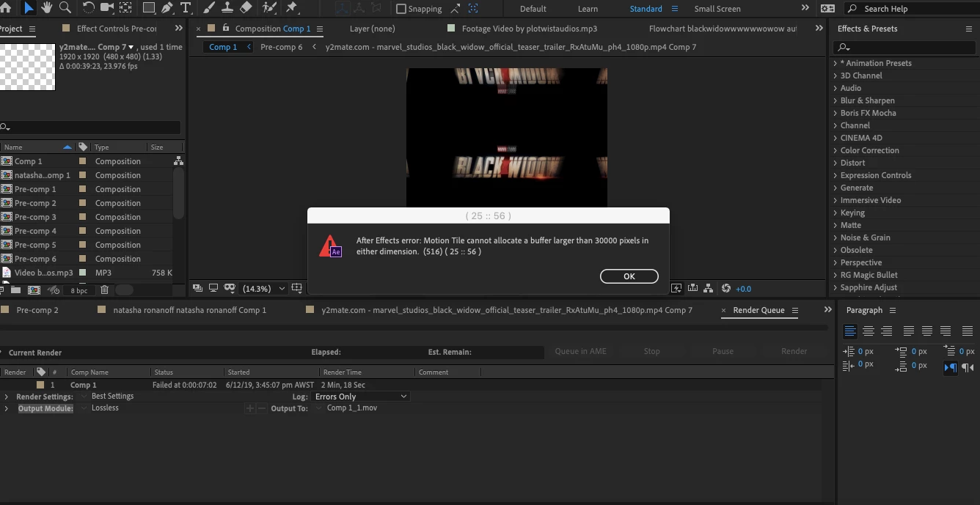Open the Effects & Presets panel menu

(x=969, y=29)
